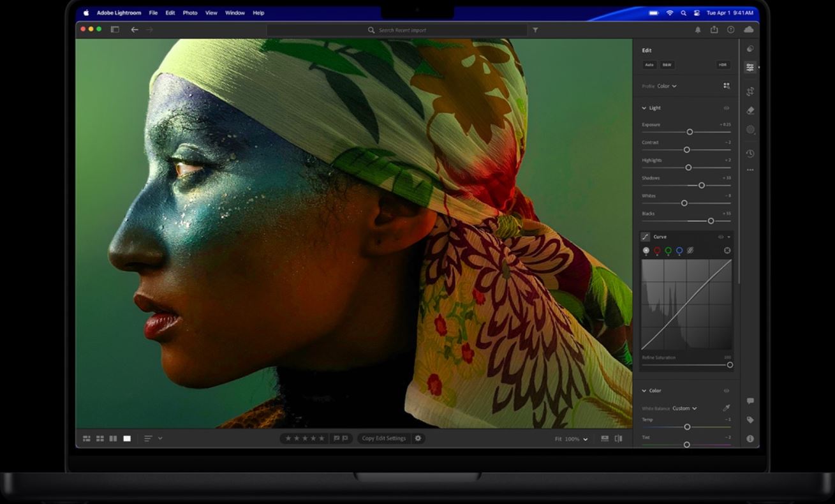The image size is (835, 504).
Task: Select the red channel curve
Action: point(657,251)
